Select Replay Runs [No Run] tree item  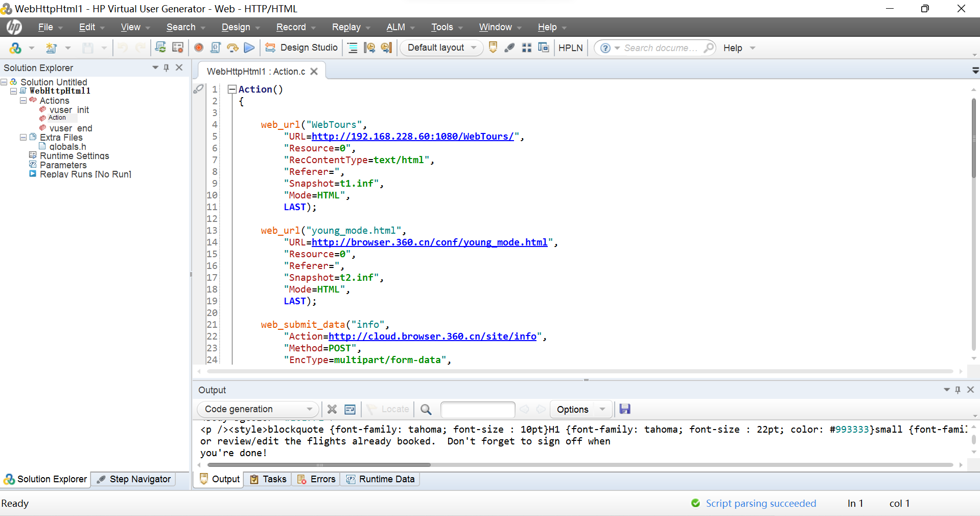pyautogui.click(x=85, y=174)
